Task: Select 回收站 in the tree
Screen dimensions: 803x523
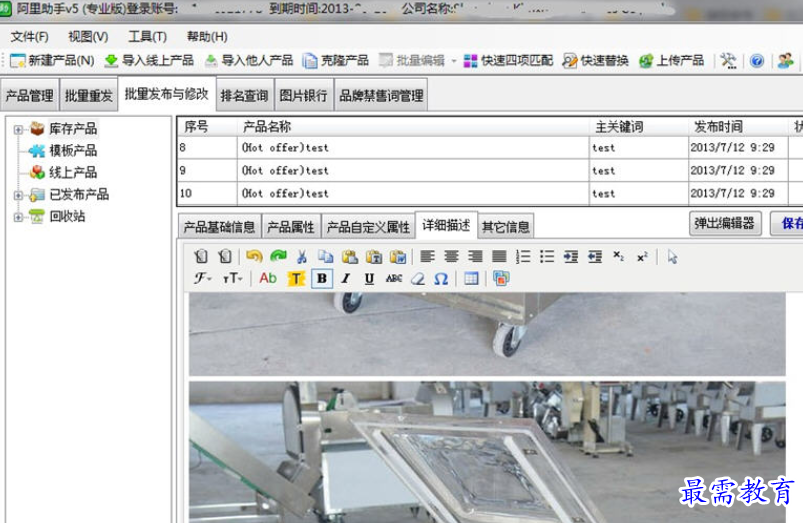Action: tap(67, 217)
